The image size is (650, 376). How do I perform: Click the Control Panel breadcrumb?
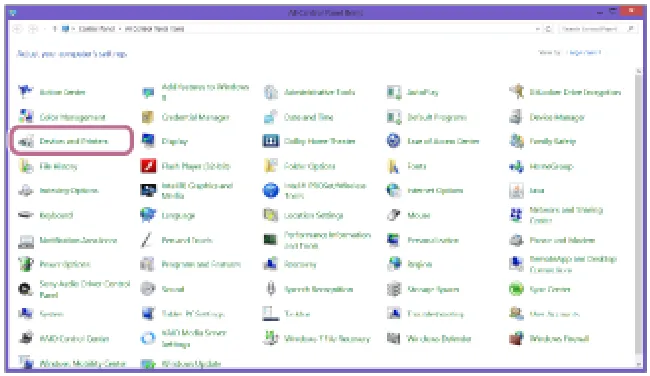pyautogui.click(x=97, y=29)
